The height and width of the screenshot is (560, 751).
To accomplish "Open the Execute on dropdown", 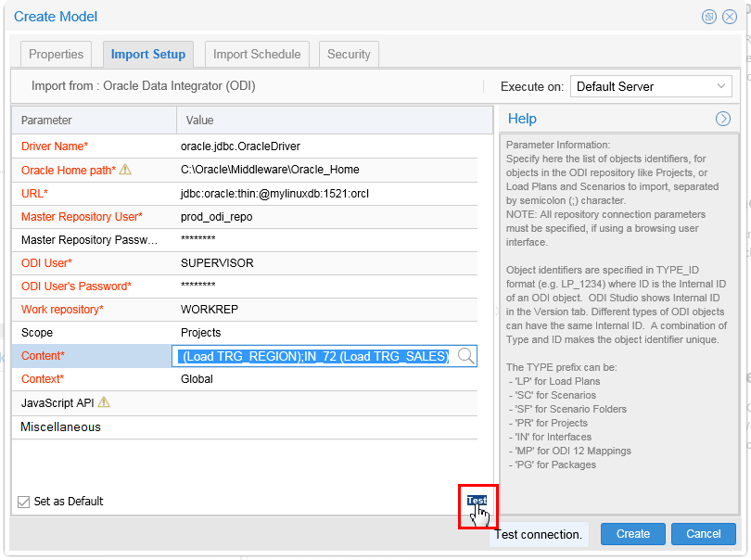I will [x=651, y=86].
